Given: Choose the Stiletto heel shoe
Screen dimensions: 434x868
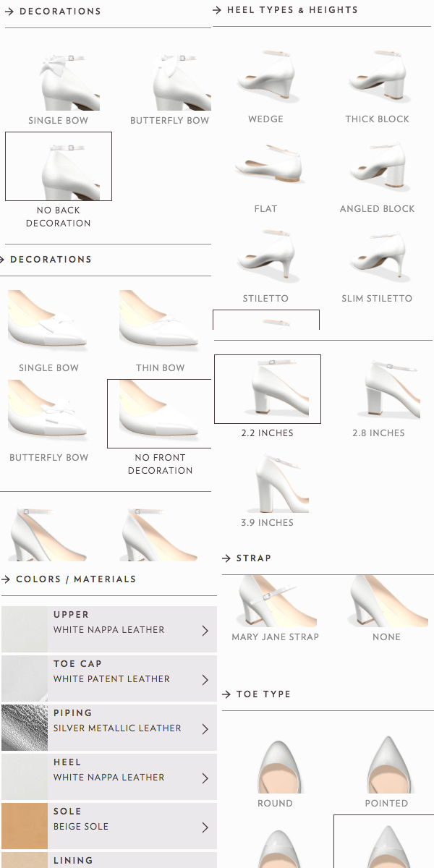Looking at the screenshot, I should click(x=265, y=256).
